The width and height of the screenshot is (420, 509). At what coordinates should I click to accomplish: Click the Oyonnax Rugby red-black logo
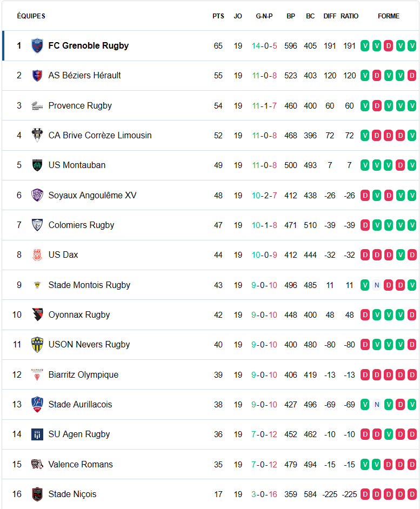[37, 314]
